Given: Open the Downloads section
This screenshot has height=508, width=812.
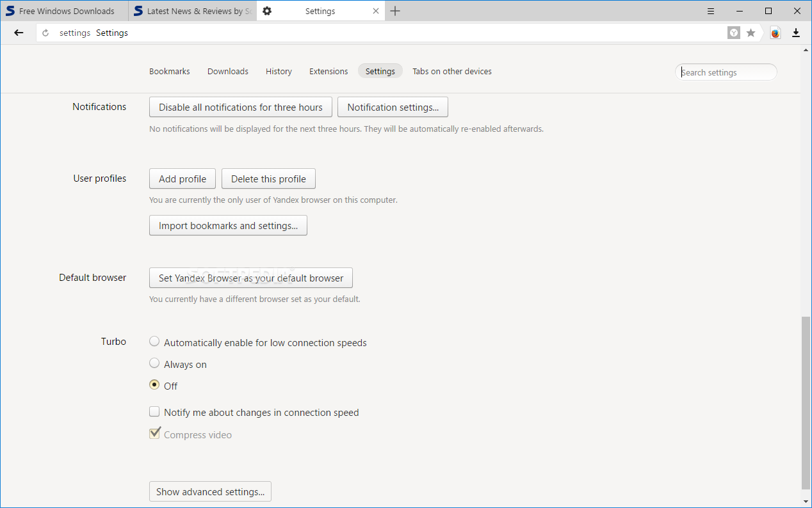Looking at the screenshot, I should coord(228,71).
